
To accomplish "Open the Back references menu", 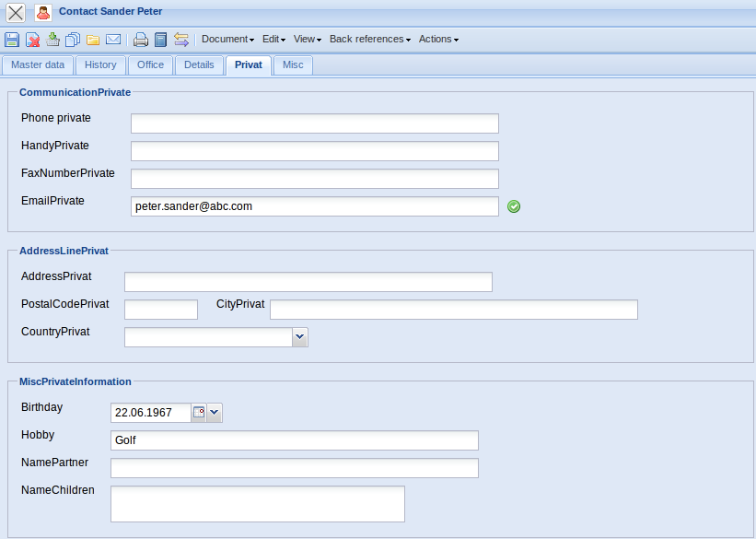I will pyautogui.click(x=369, y=40).
